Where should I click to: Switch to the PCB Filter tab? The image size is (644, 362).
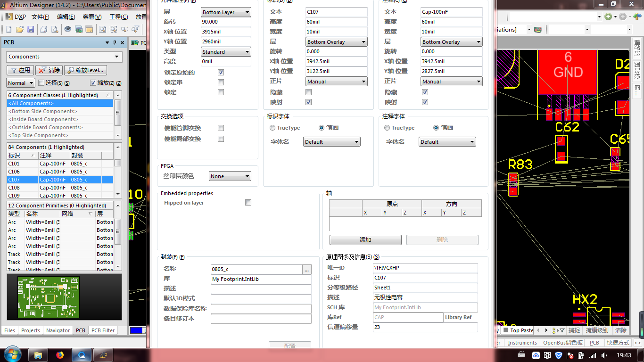[x=103, y=330]
